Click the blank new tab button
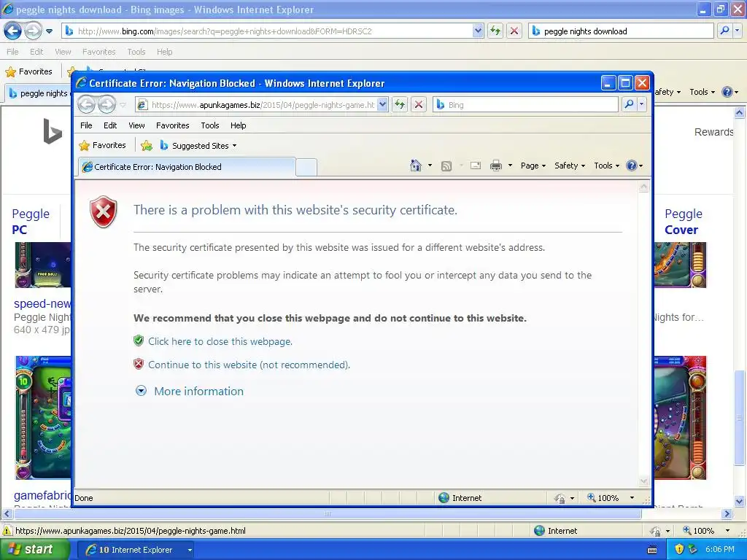 tap(306, 167)
